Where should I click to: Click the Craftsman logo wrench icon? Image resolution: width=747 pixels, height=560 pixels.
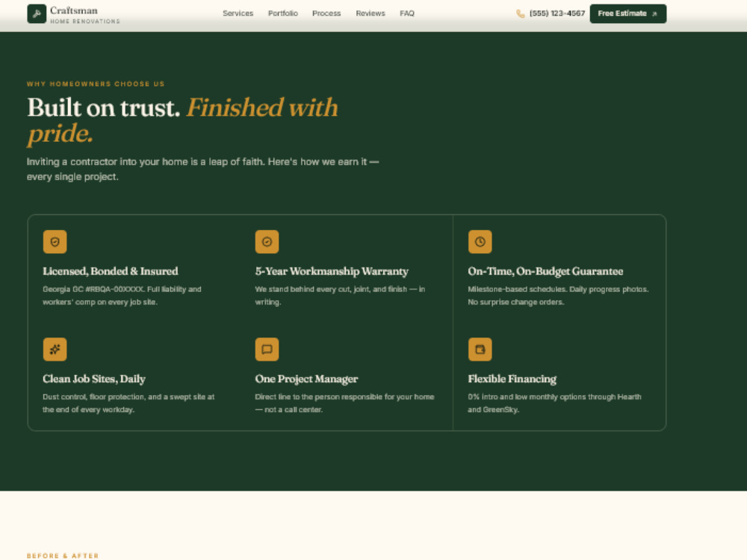point(37,13)
